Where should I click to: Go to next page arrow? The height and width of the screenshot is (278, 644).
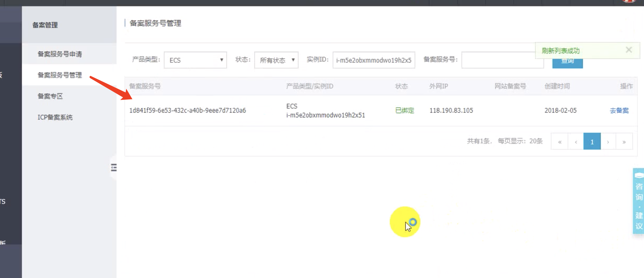[x=608, y=142]
